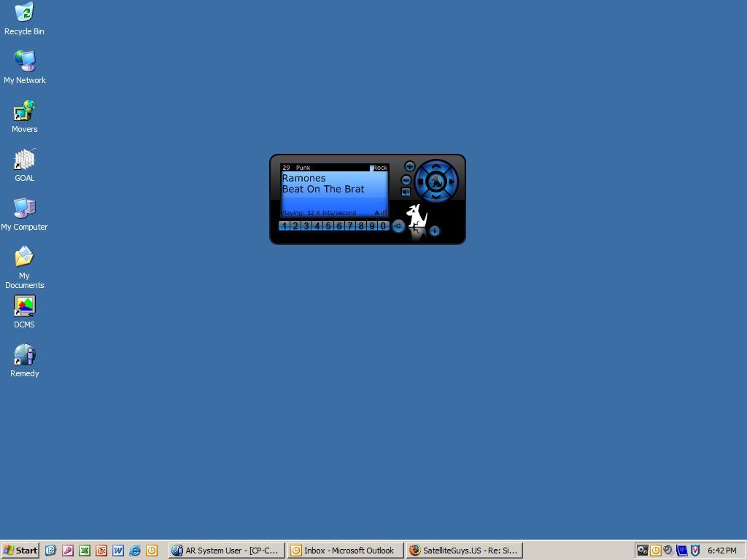Launch PowerPoint from the quick launch bar
This screenshot has width=747, height=560.
[101, 551]
